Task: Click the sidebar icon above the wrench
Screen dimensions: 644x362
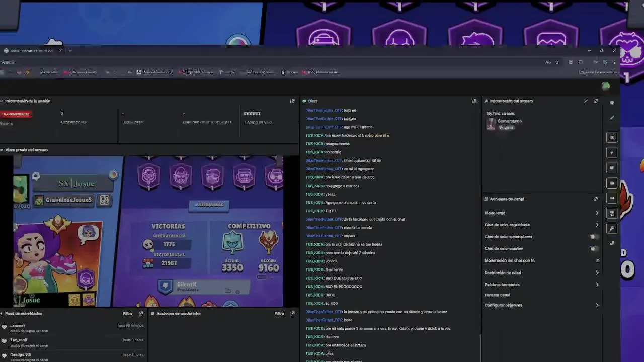Action: pos(612,213)
